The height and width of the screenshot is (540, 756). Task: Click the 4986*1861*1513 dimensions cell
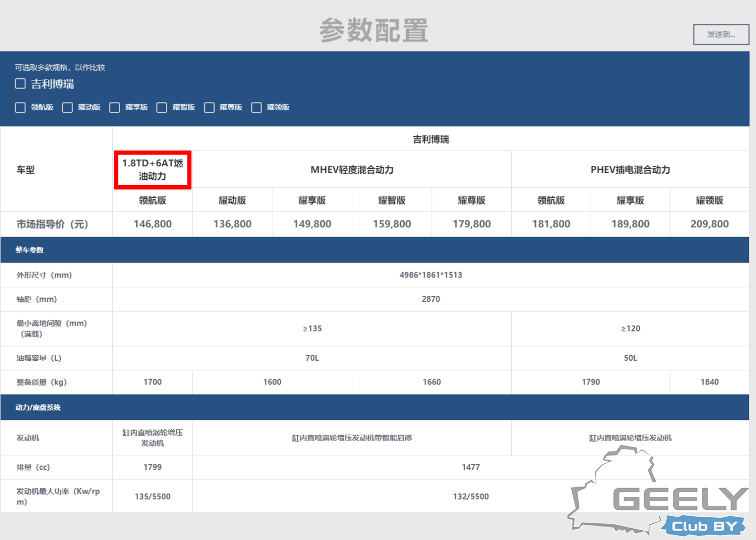(x=431, y=275)
